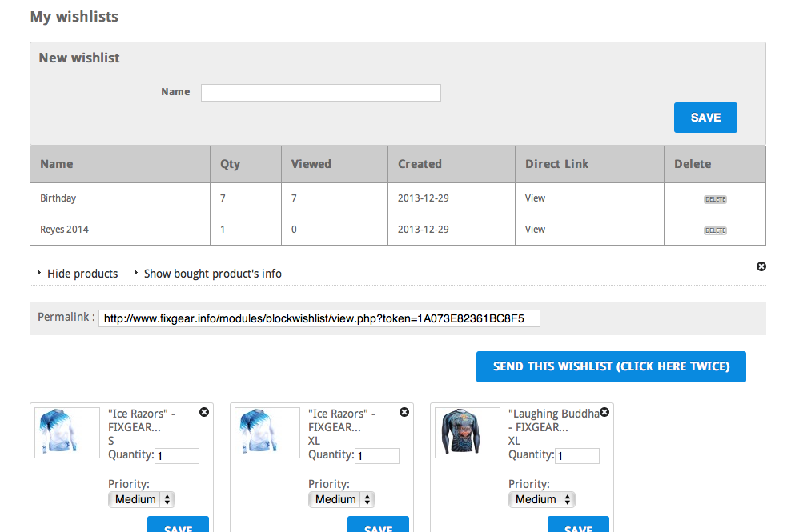
Task: Open Ice Razors size S product thumbnail
Action: pos(67,433)
